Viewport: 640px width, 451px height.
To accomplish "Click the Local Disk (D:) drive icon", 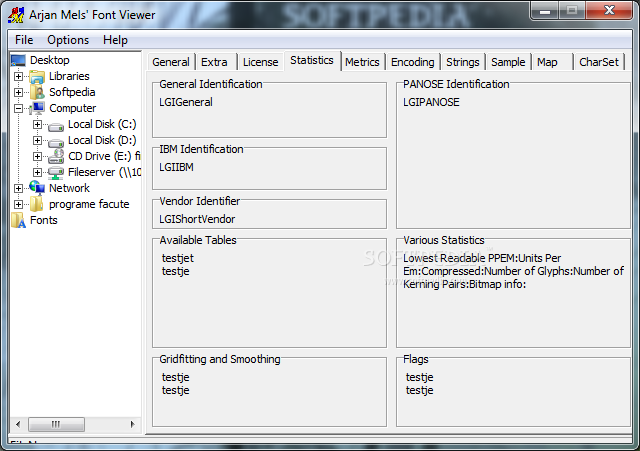I will [x=56, y=142].
